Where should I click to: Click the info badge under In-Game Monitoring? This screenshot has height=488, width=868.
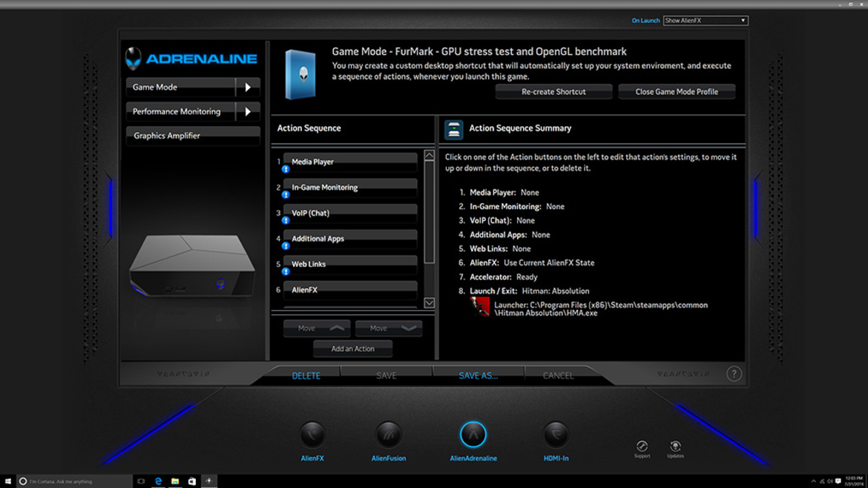point(286,195)
